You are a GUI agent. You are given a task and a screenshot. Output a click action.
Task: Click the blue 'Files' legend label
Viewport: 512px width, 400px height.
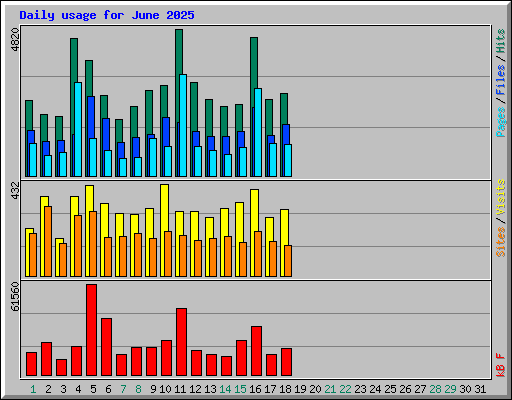pyautogui.click(x=500, y=80)
